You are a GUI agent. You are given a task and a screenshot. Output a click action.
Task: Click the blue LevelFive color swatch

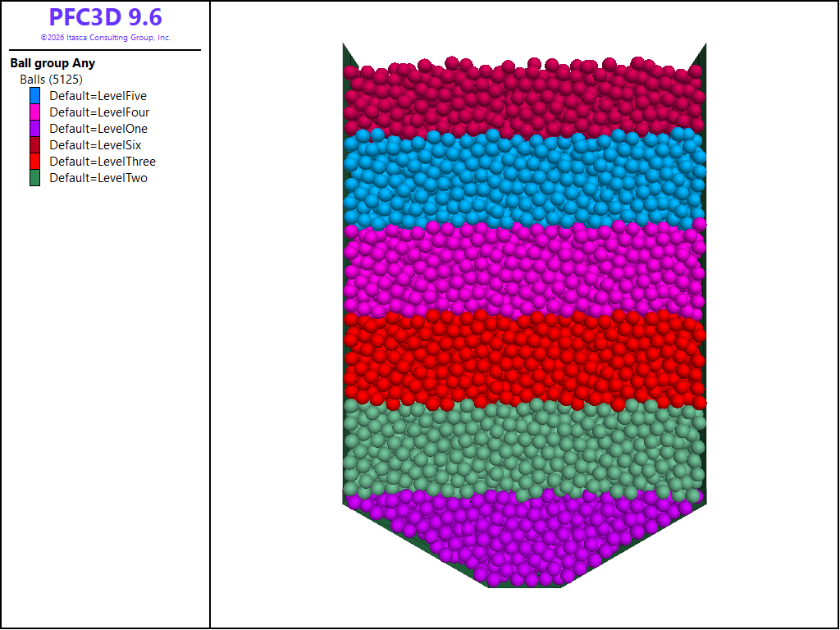(x=34, y=96)
